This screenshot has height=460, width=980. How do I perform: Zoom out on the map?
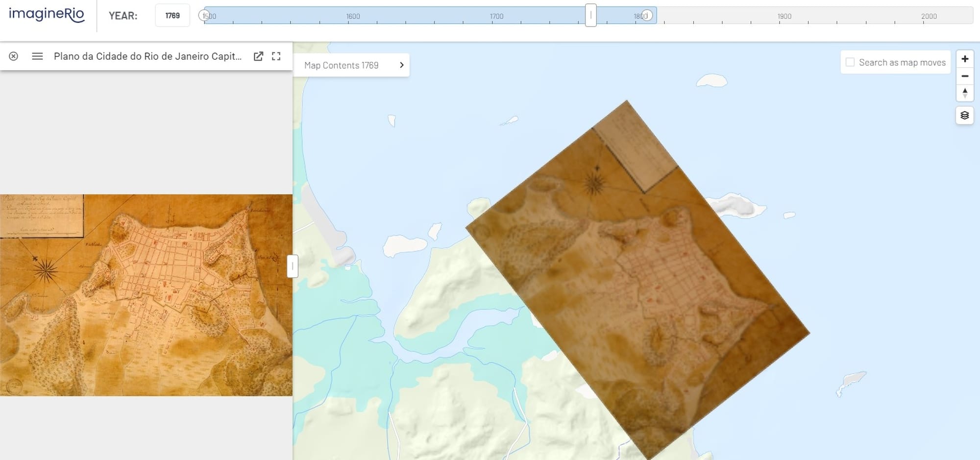(x=965, y=76)
